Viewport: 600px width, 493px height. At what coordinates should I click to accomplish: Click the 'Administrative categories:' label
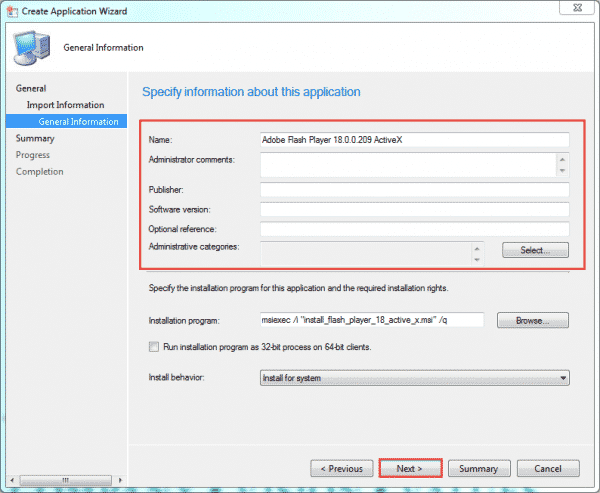tap(194, 246)
